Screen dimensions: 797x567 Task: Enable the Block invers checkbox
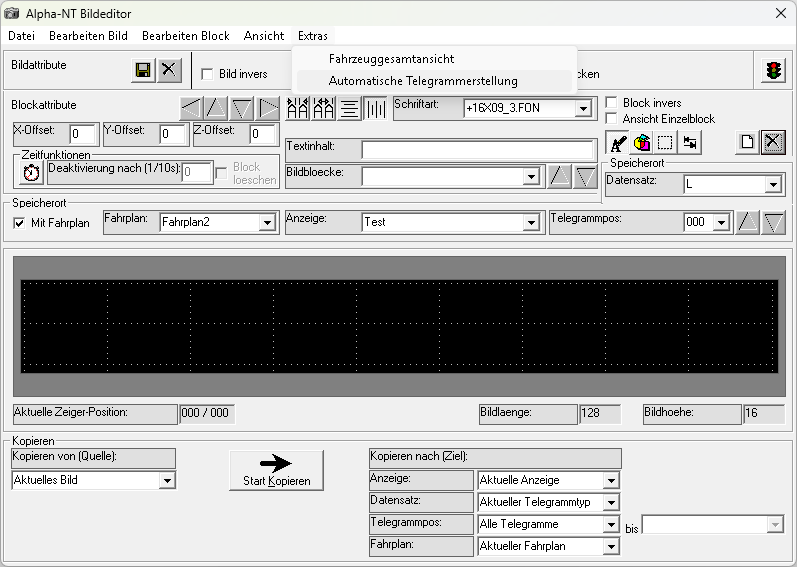click(x=611, y=102)
